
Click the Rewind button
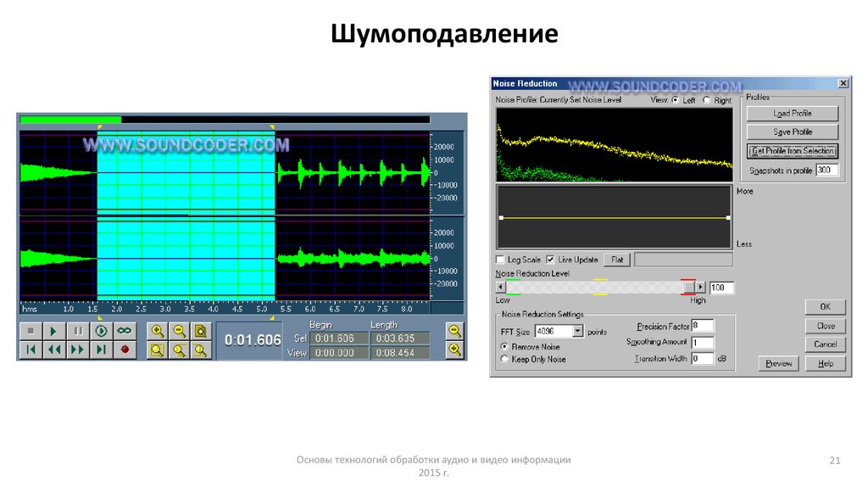53,349
